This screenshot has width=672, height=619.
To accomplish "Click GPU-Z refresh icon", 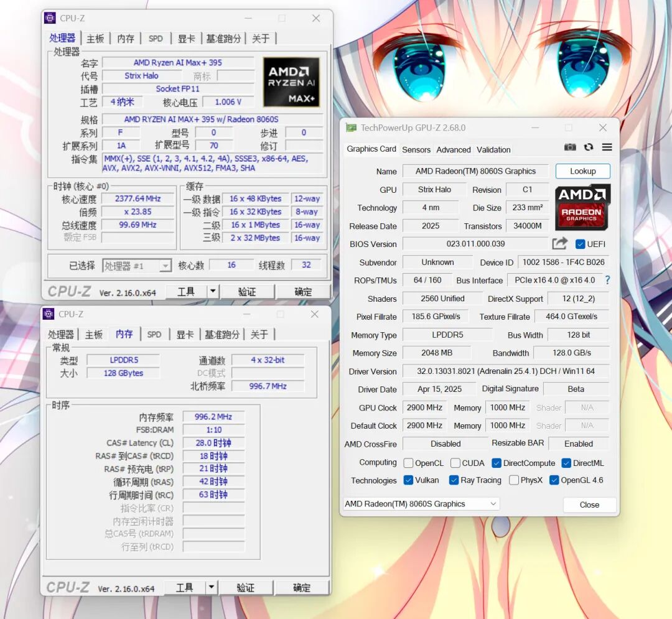I will [x=589, y=147].
